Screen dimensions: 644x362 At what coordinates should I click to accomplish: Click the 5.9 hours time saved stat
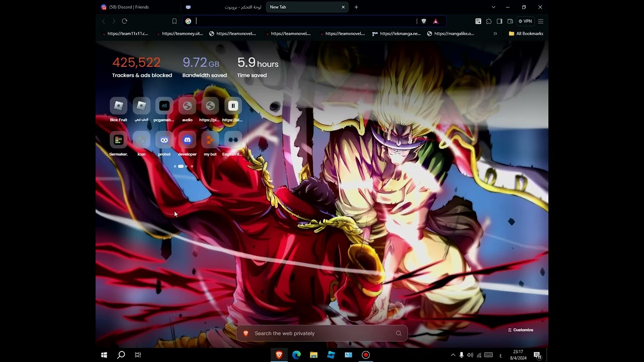(x=258, y=67)
